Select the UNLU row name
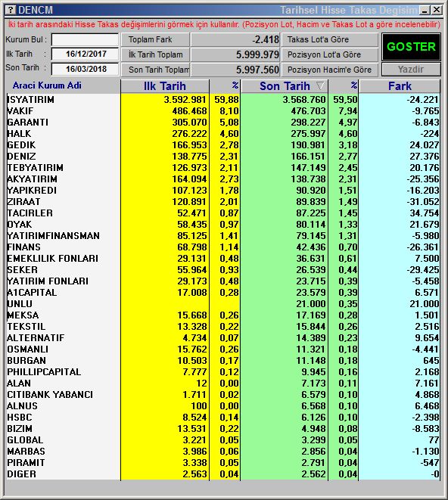Image resolution: width=448 pixels, height=500 pixels. tap(20, 304)
